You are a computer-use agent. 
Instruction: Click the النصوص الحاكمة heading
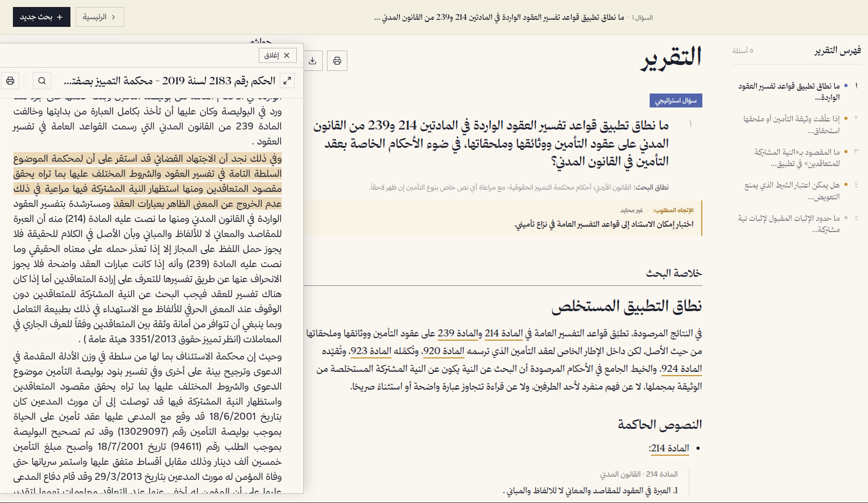[x=660, y=425]
